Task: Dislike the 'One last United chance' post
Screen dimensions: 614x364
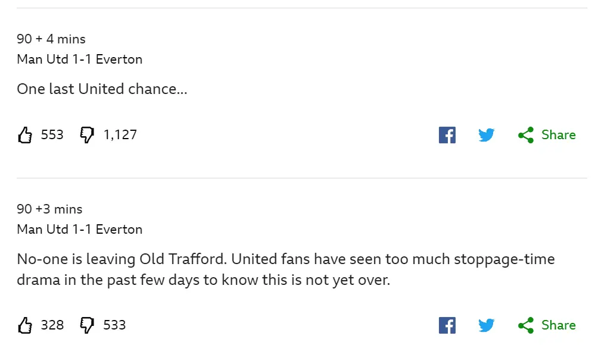Action: [x=87, y=136]
